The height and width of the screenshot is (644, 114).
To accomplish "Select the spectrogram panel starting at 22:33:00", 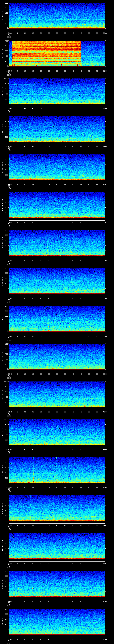I will coord(57,167).
